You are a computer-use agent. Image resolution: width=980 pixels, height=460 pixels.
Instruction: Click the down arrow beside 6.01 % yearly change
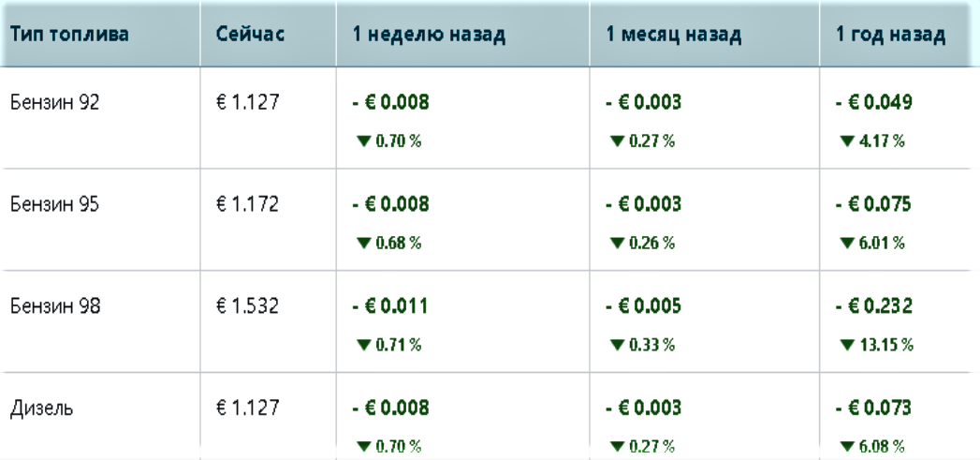click(x=846, y=244)
